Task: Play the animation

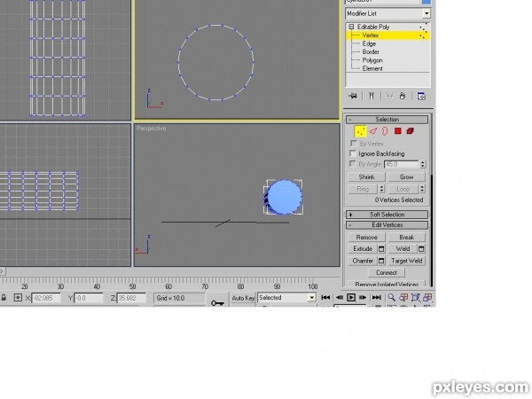Action: tap(351, 298)
